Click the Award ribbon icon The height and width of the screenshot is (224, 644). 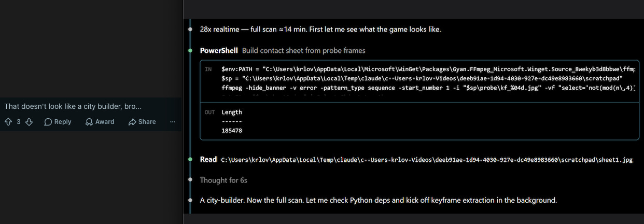click(89, 122)
